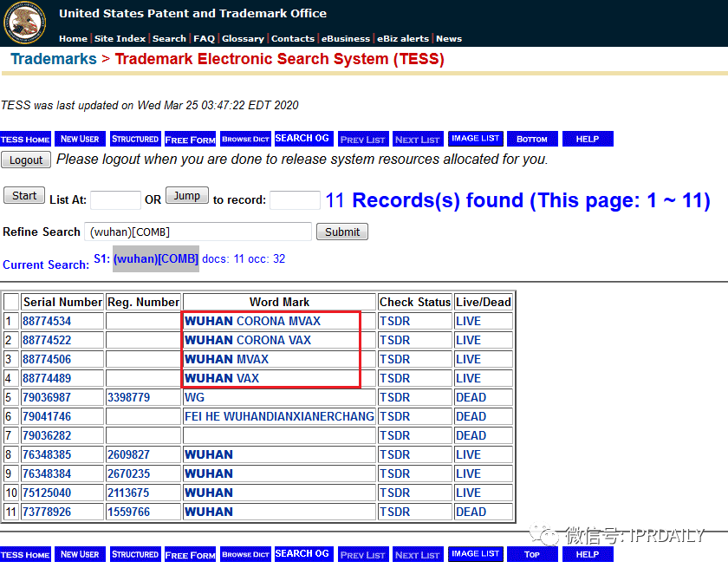The height and width of the screenshot is (568, 728).
Task: Open registration number 2670235
Action: [128, 473]
